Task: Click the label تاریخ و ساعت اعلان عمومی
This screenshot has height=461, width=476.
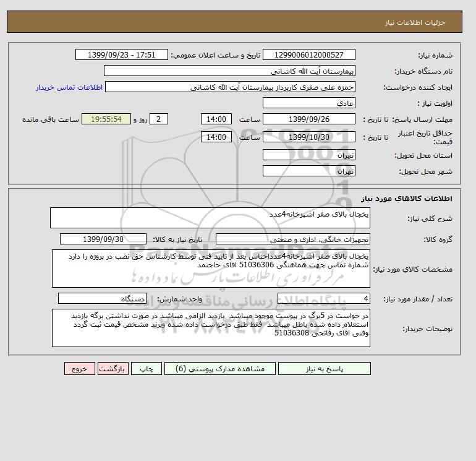Action: [216, 55]
